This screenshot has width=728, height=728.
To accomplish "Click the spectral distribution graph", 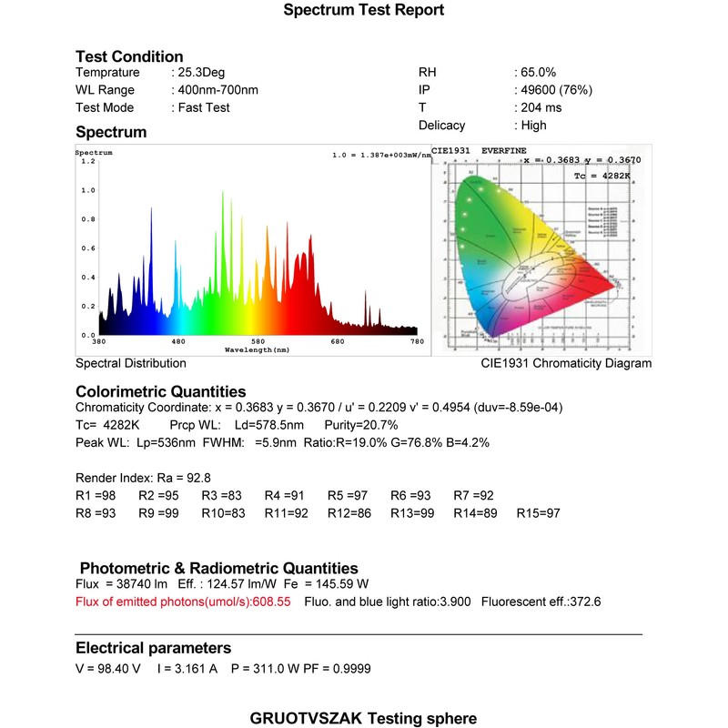I will (x=253, y=250).
